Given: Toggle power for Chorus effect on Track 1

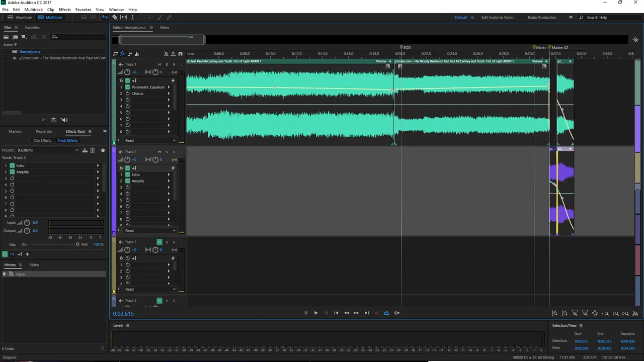Looking at the screenshot, I should pos(127,94).
